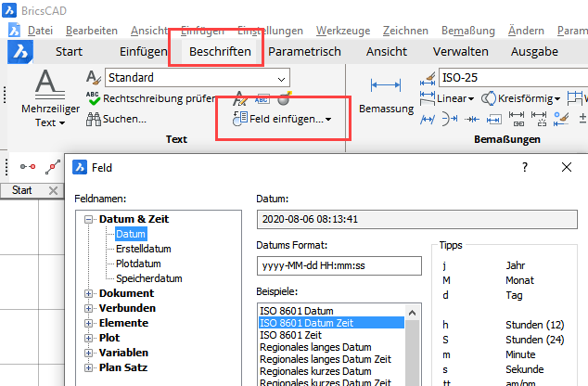Expand the Variablen field category

(x=89, y=353)
